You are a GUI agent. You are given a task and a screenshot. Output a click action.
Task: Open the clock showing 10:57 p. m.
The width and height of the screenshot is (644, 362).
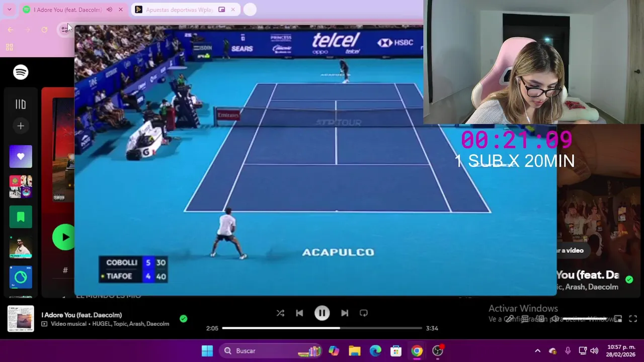click(621, 351)
